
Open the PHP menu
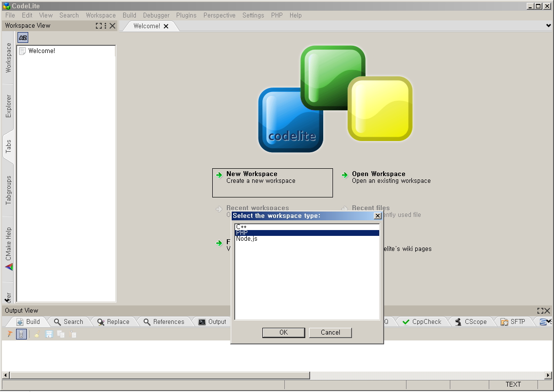(x=277, y=15)
